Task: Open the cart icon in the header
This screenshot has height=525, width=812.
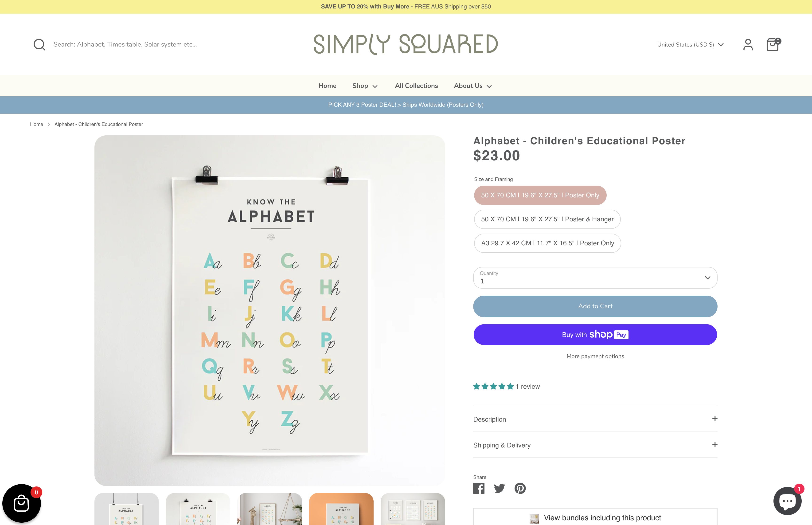Action: (773, 44)
